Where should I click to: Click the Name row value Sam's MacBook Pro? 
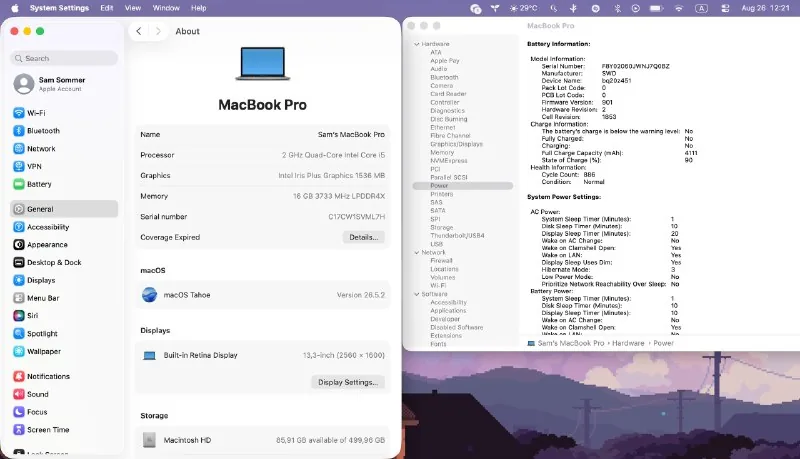pyautogui.click(x=351, y=135)
